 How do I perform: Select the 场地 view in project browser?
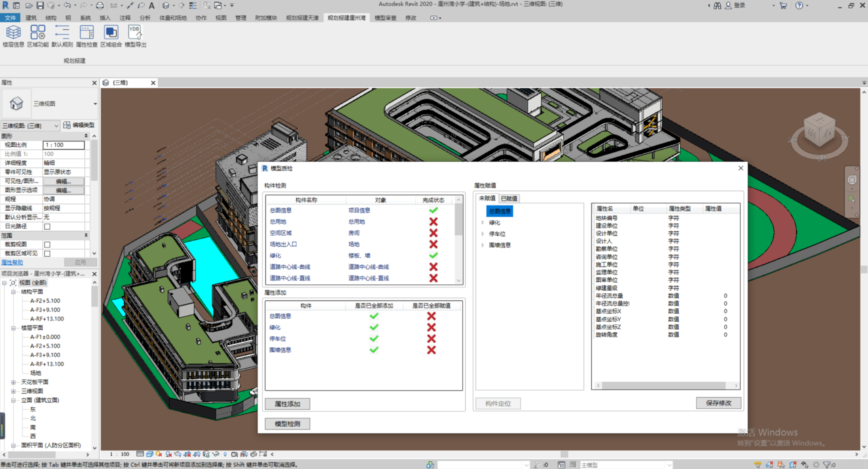tap(35, 373)
